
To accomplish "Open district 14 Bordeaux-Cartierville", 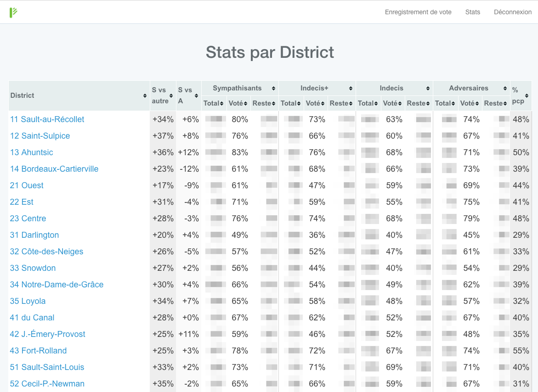I will pos(54,169).
